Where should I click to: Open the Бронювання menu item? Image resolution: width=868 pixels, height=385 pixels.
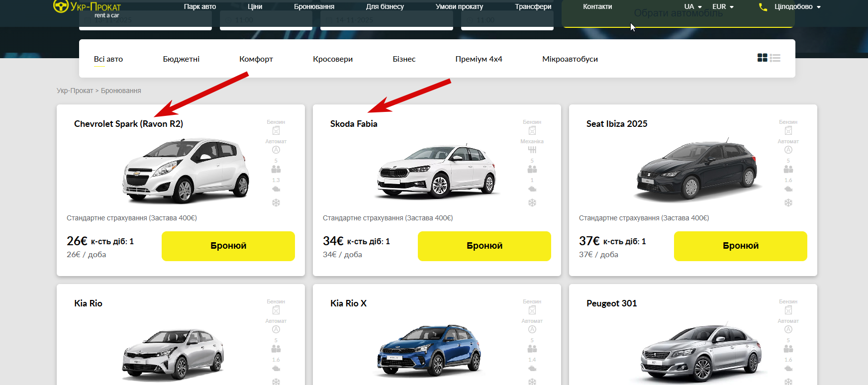tap(314, 6)
